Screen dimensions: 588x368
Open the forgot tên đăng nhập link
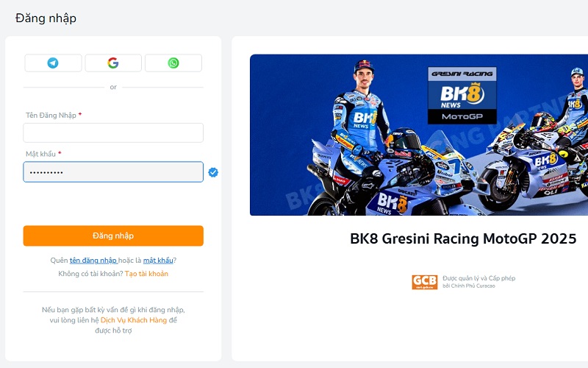(94, 261)
